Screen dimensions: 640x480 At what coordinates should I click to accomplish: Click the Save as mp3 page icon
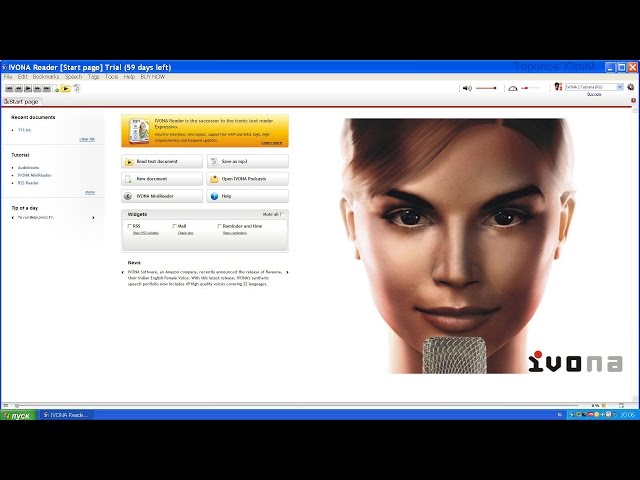tap(214, 162)
